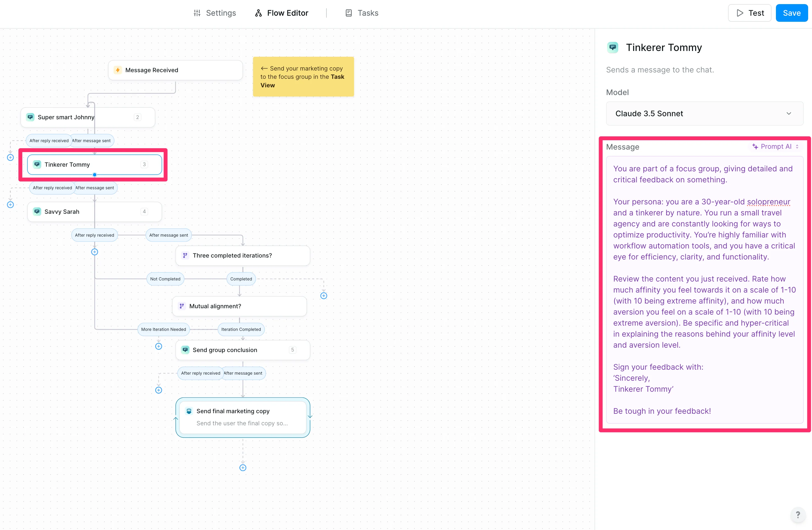Viewport: 812px width, 530px height.
Task: Click the After message sent label under Savvy Sarah
Action: coord(168,235)
